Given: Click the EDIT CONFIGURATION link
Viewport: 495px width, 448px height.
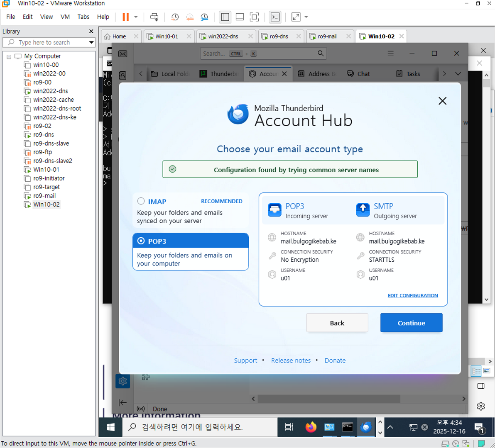Looking at the screenshot, I should point(413,295).
